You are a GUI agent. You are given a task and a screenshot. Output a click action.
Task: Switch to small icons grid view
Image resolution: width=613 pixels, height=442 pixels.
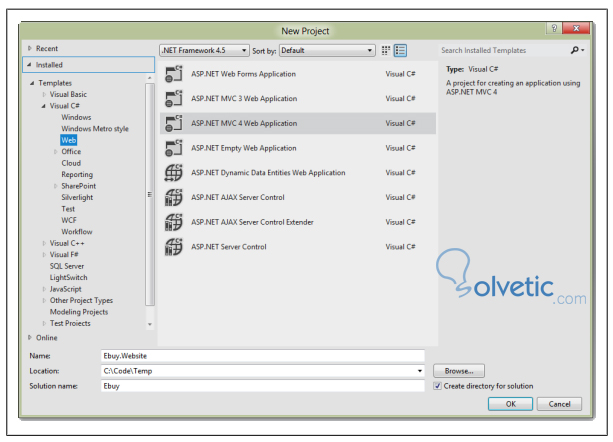[386, 50]
